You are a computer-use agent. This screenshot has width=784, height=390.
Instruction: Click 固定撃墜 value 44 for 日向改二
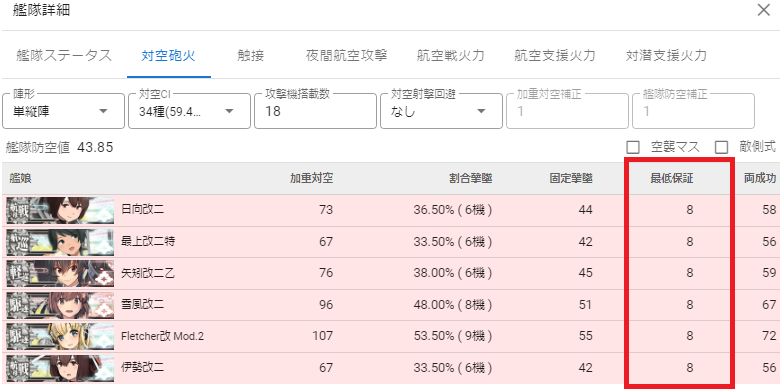pyautogui.click(x=586, y=210)
